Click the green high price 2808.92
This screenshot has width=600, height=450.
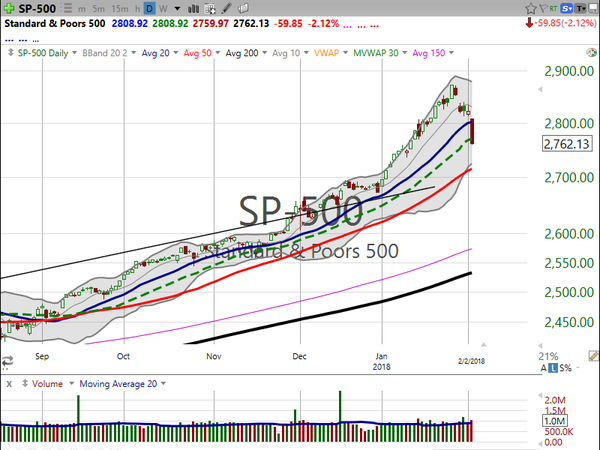click(170, 23)
